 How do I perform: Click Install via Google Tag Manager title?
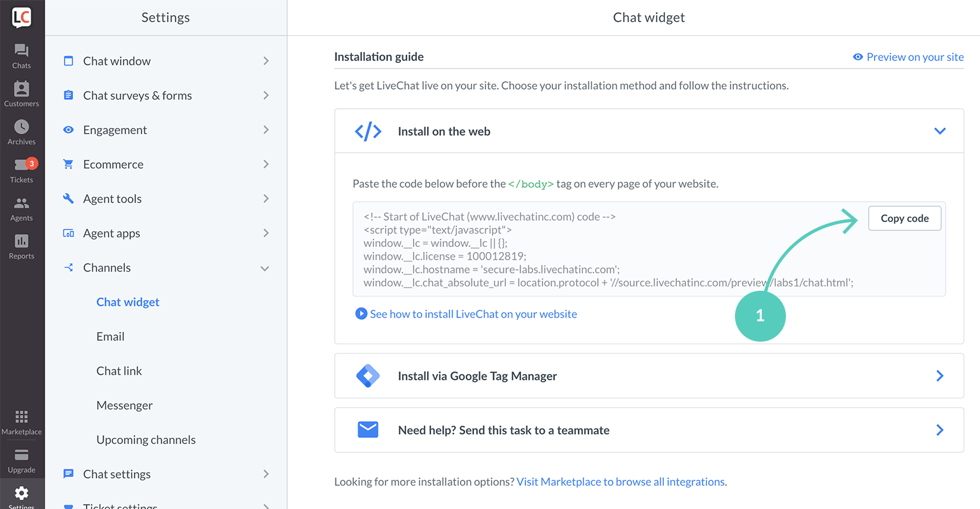coord(477,376)
